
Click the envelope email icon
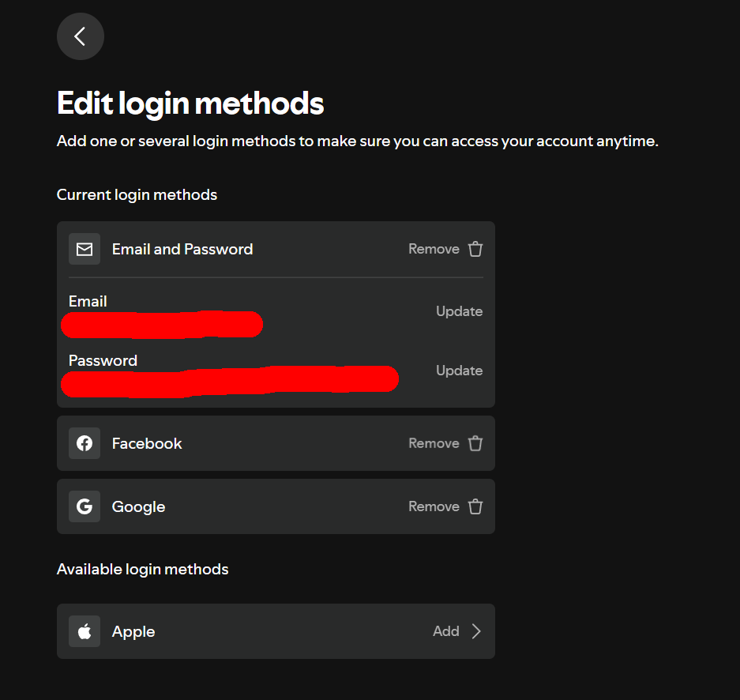tap(85, 249)
